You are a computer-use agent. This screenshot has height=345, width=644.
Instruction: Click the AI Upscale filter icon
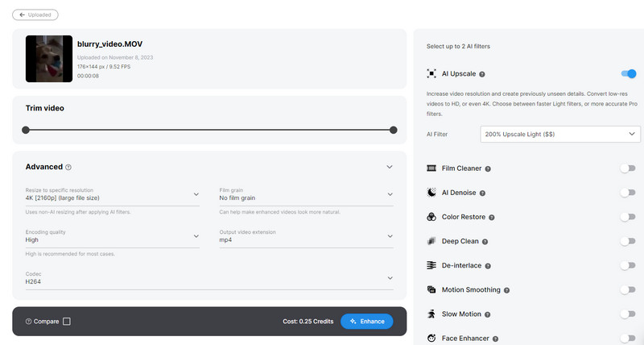point(432,73)
